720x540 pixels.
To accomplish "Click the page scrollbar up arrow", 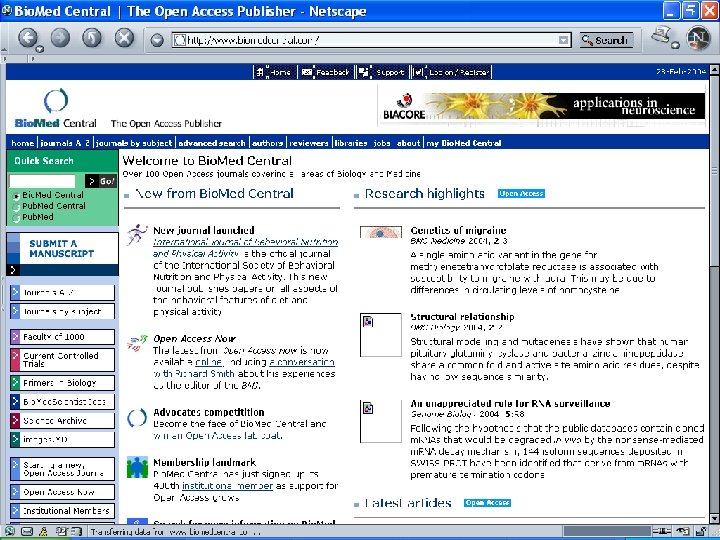I will tap(714, 70).
